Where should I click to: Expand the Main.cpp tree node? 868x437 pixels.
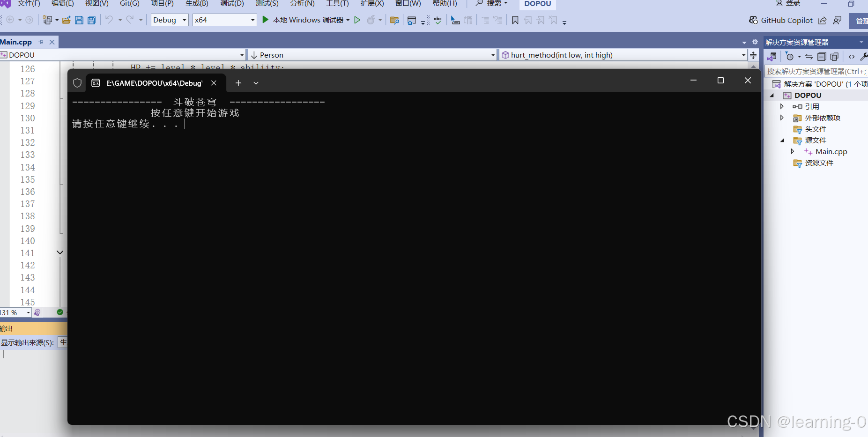point(792,151)
